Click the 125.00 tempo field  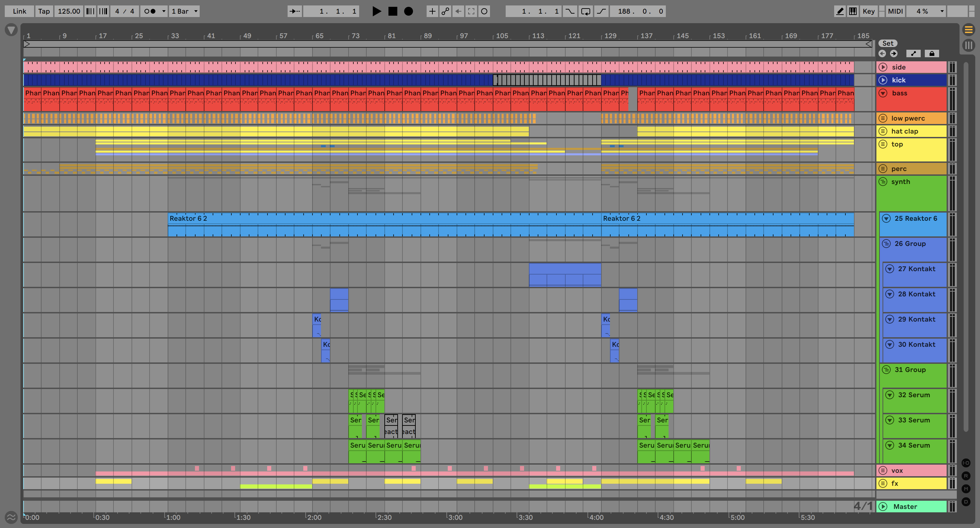69,11
